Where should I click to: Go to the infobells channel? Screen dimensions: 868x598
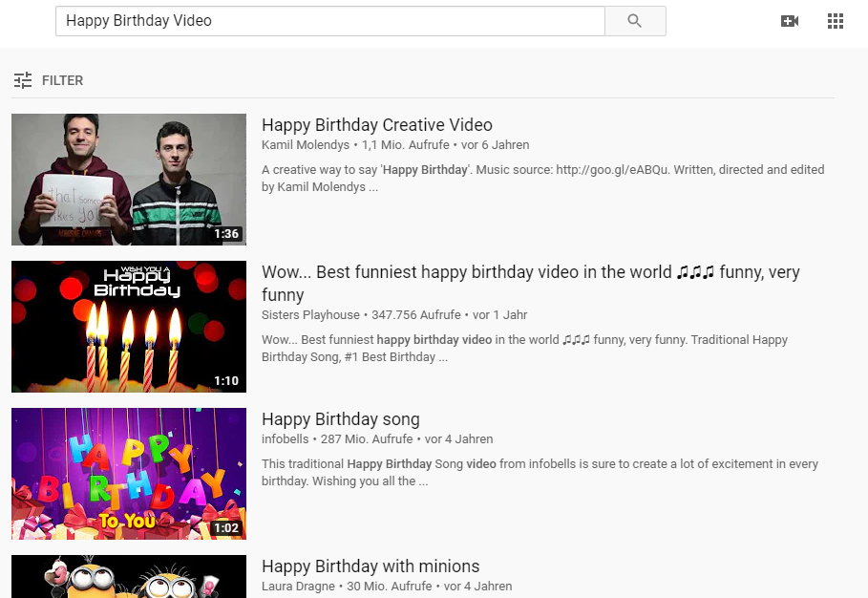point(286,439)
